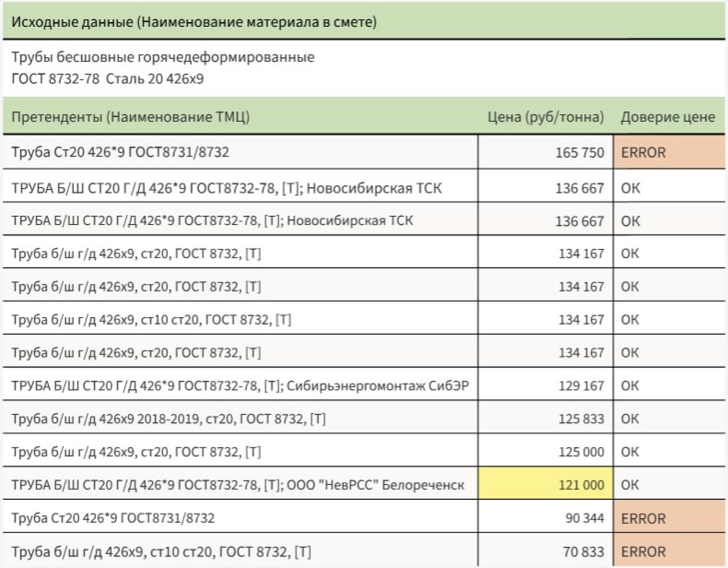Click the source material 'Трубы бесшовные горячедеформированные' text

coord(163,57)
